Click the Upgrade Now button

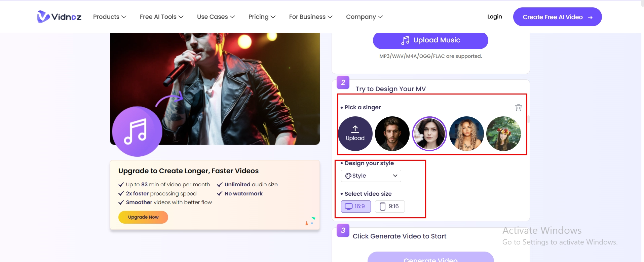click(x=143, y=217)
